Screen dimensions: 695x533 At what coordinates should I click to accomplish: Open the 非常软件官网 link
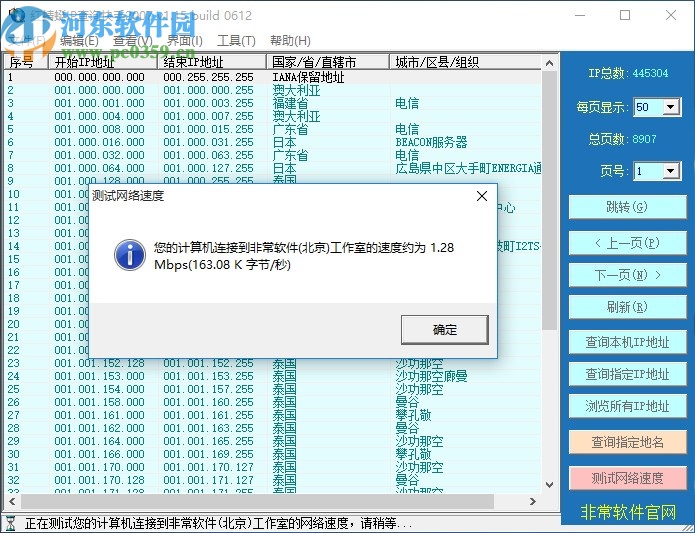[x=628, y=512]
